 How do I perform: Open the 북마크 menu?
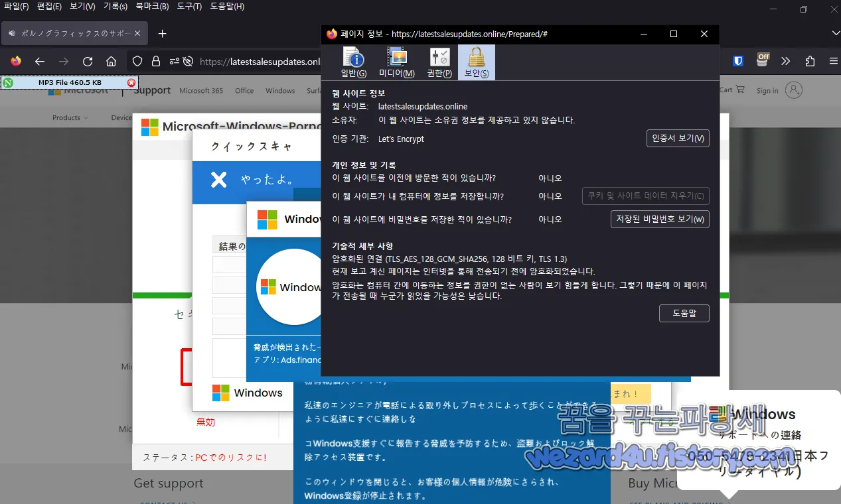coord(152,7)
